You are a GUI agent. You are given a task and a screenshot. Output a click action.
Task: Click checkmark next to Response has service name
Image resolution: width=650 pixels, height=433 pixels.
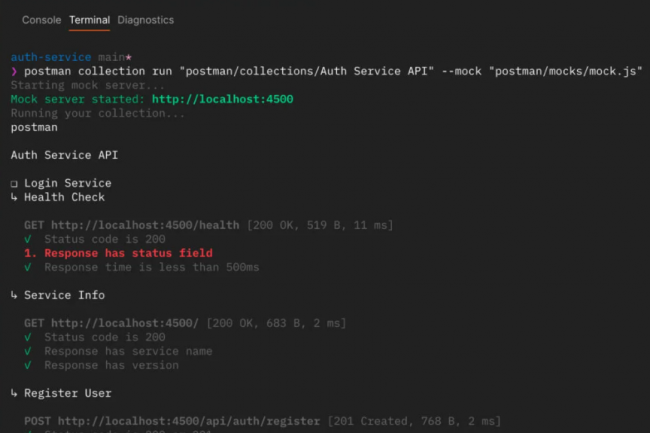[x=28, y=352]
